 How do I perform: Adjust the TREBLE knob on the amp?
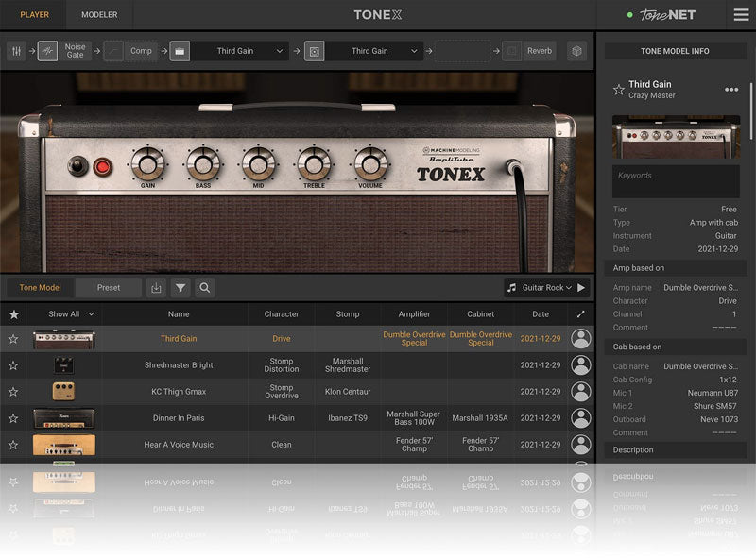(x=314, y=164)
